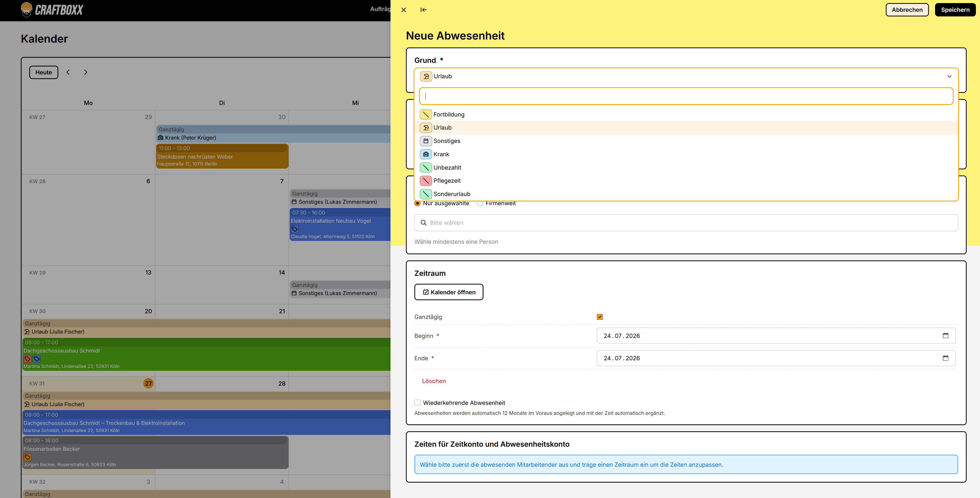The width and height of the screenshot is (980, 498).
Task: Click the blue Krank briefcase icon
Action: [x=426, y=154]
